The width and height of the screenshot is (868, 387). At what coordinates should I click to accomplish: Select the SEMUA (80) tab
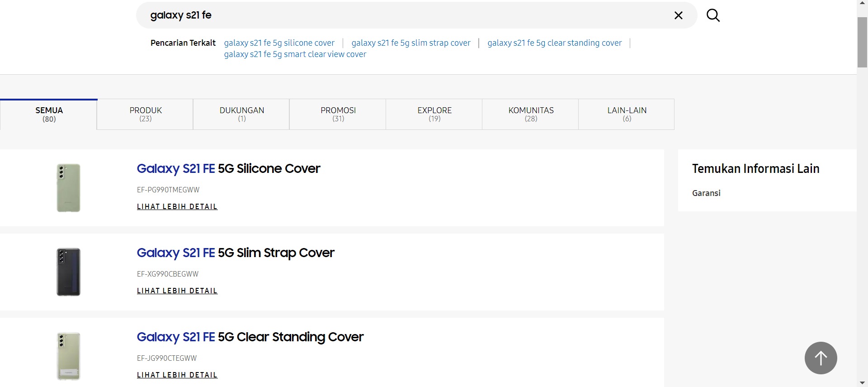pyautogui.click(x=49, y=115)
